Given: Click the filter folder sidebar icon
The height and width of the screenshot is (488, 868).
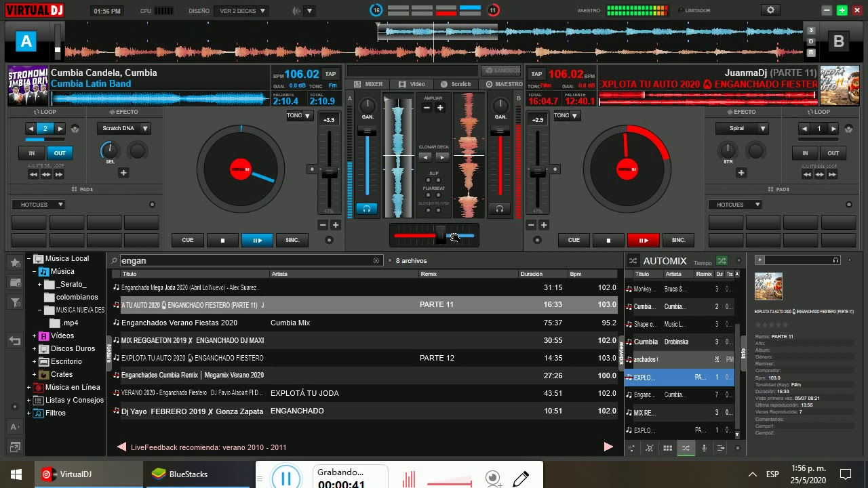Looking at the screenshot, I should tap(15, 302).
